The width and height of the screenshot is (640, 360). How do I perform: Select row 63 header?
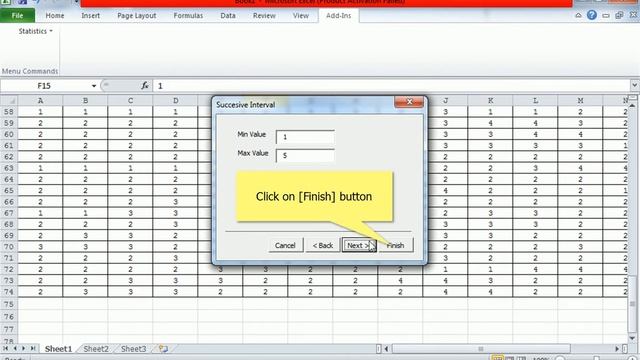click(9, 168)
